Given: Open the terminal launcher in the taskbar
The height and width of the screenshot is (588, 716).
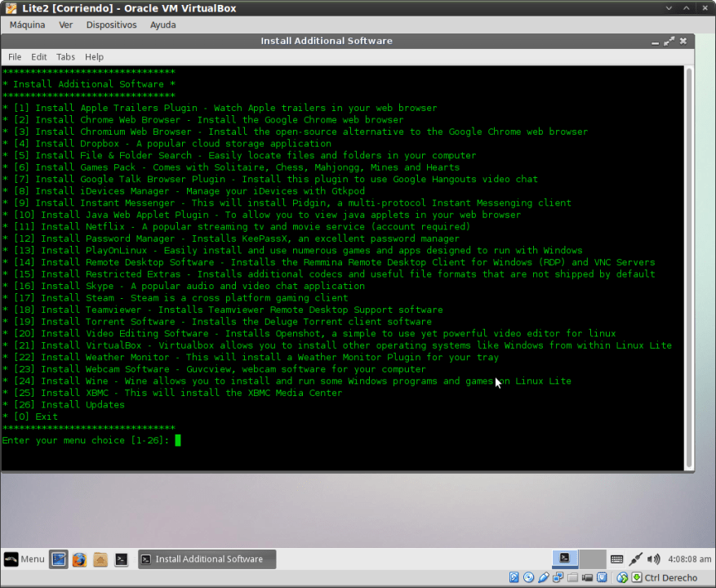Looking at the screenshot, I should tap(122, 559).
